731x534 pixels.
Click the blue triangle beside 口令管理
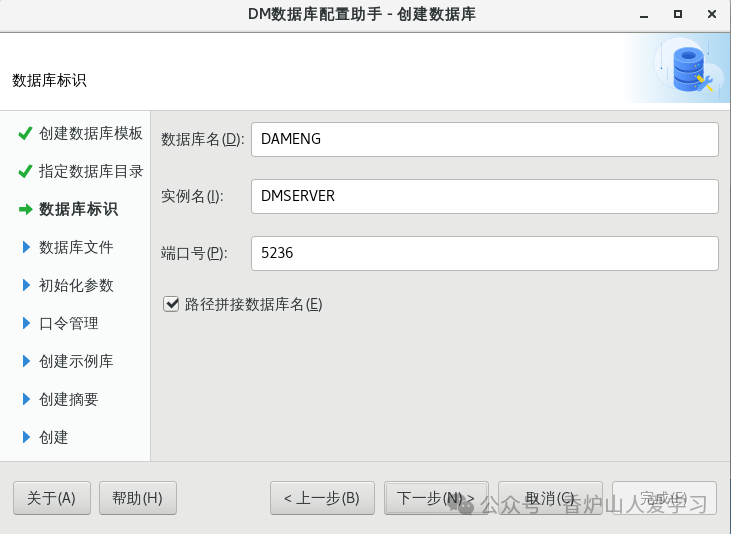26,323
